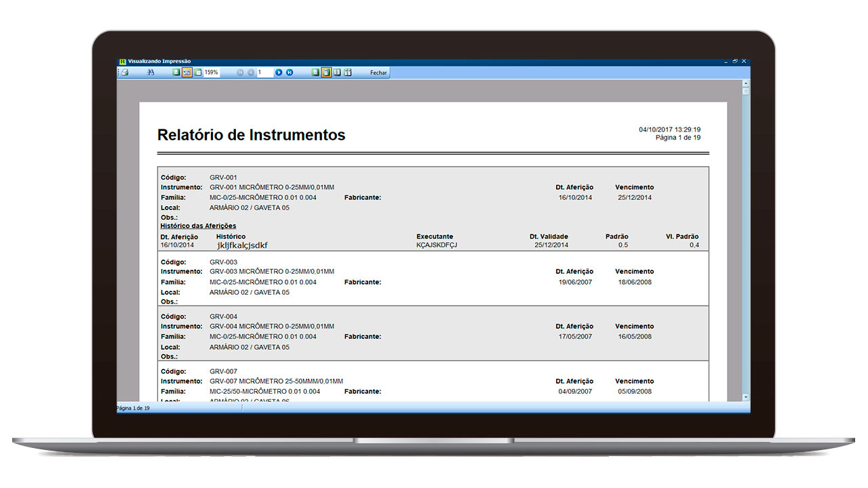Click the highlighted continuous page layout icon
This screenshot has height=488, width=868.
326,73
